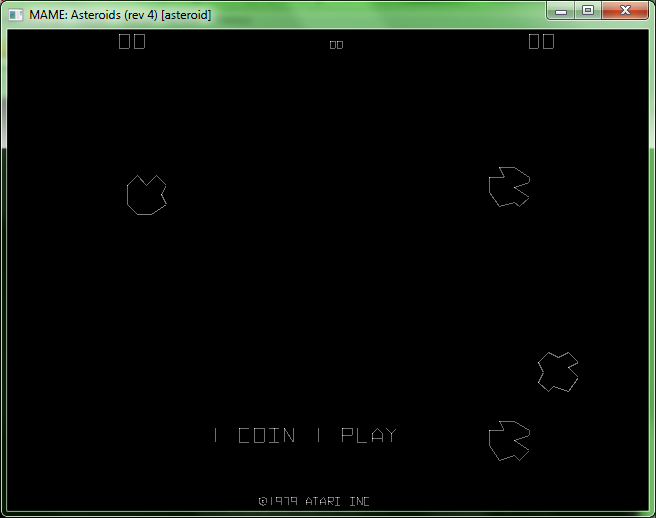Click the asteroid next to the PLAY text
Viewport: 656px width, 518px height.
[509, 441]
